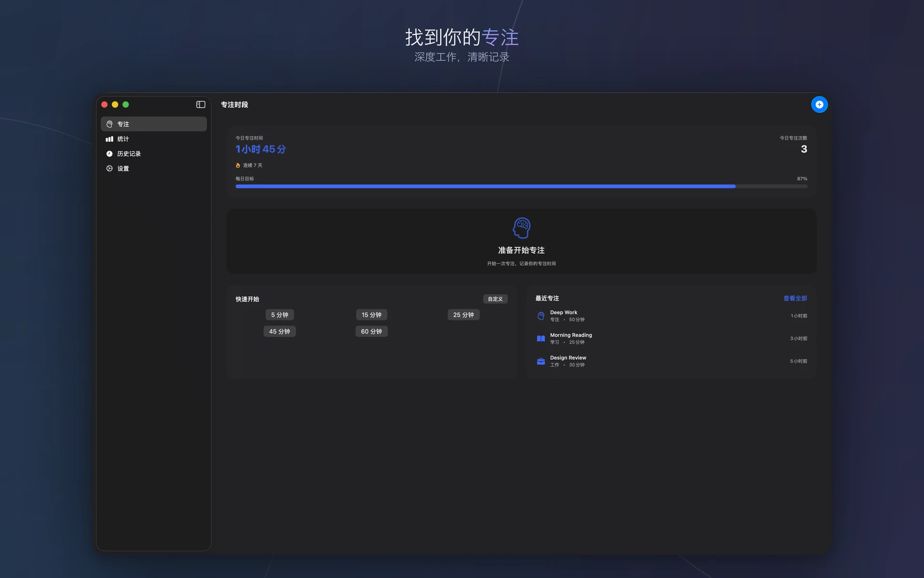Click the 每日目标 label
This screenshot has width=924, height=578.
click(x=244, y=179)
